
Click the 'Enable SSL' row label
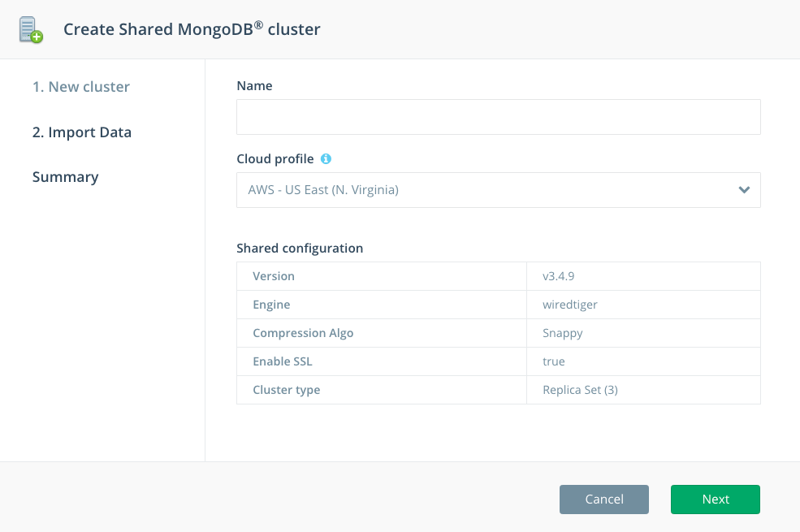[x=282, y=361]
